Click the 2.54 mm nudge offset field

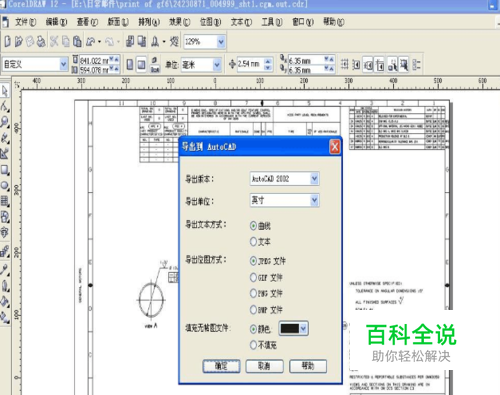[x=250, y=64]
